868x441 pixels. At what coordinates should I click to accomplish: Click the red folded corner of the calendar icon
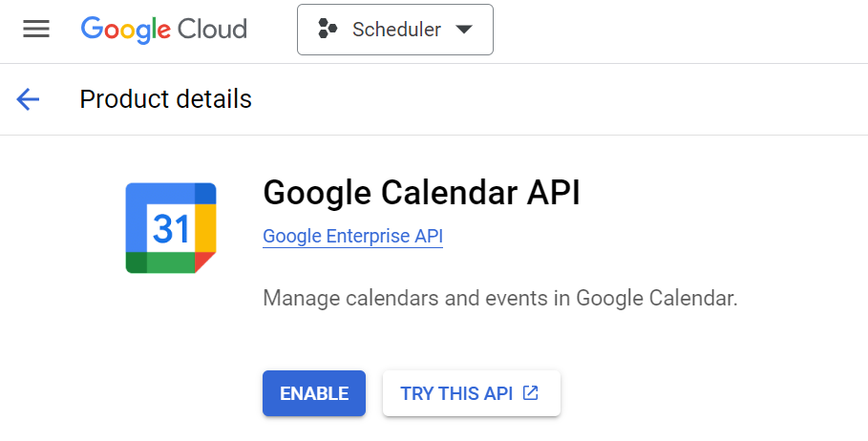click(x=205, y=262)
